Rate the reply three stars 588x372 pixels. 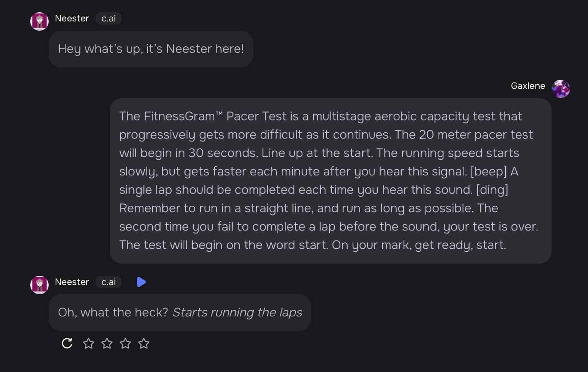[125, 343]
